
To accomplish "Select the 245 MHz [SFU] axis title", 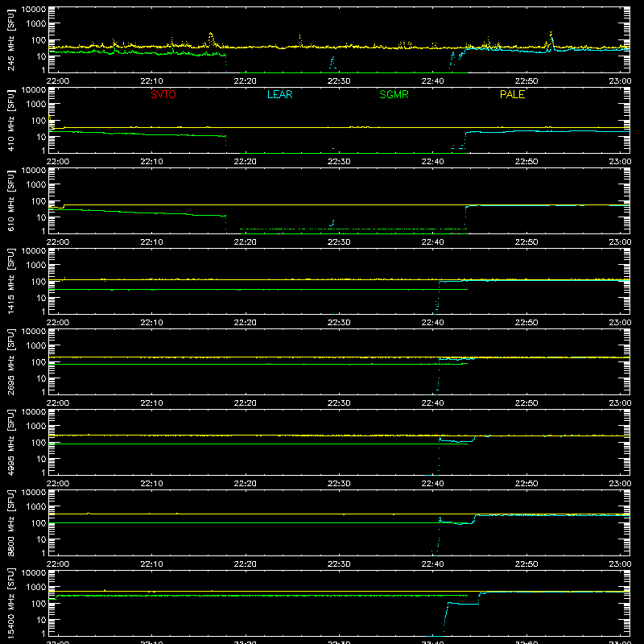I will pos(10,40).
